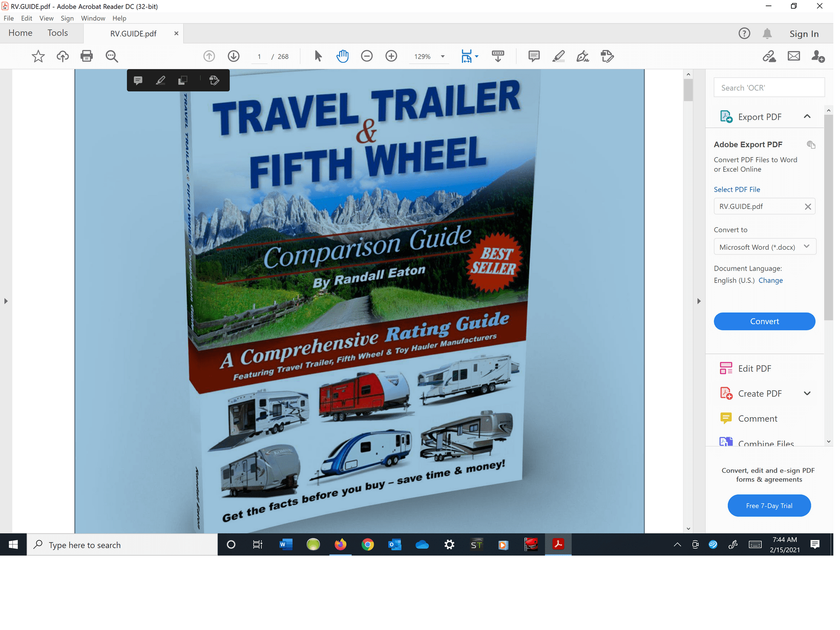Image resolution: width=840 pixels, height=630 pixels.
Task: Open Google Chrome from taskbar
Action: pyautogui.click(x=367, y=545)
